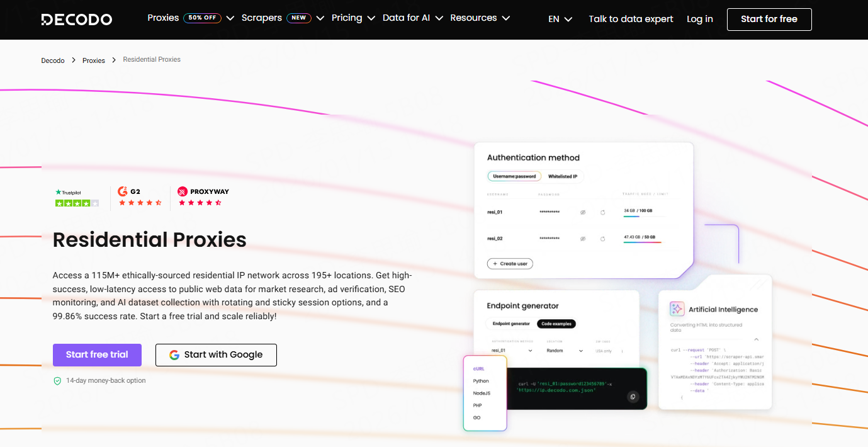This screenshot has width=868, height=447.
Task: Open the Random location dropdown
Action: tap(563, 351)
